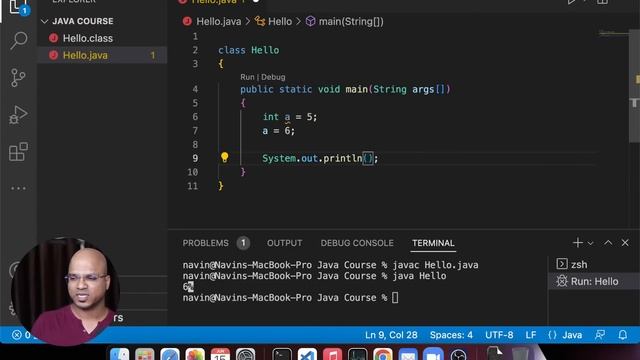
Task: Select the Run: Hello terminal session
Action: [594, 281]
